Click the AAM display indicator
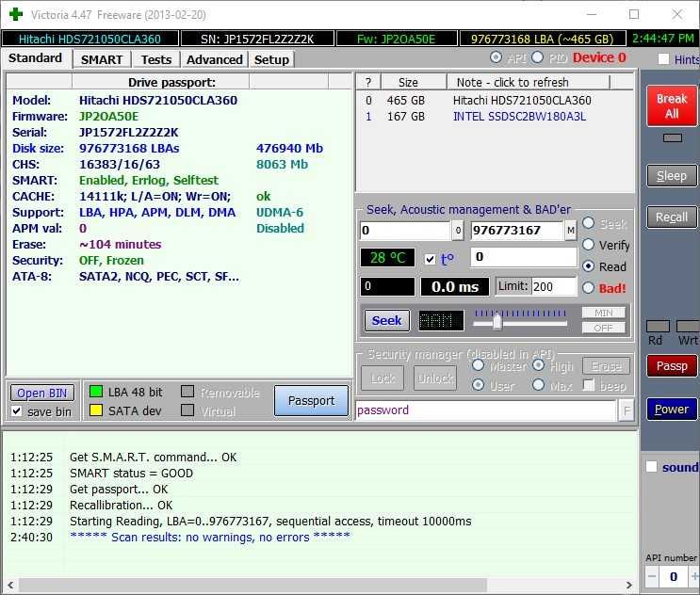The image size is (700, 595). [x=441, y=320]
